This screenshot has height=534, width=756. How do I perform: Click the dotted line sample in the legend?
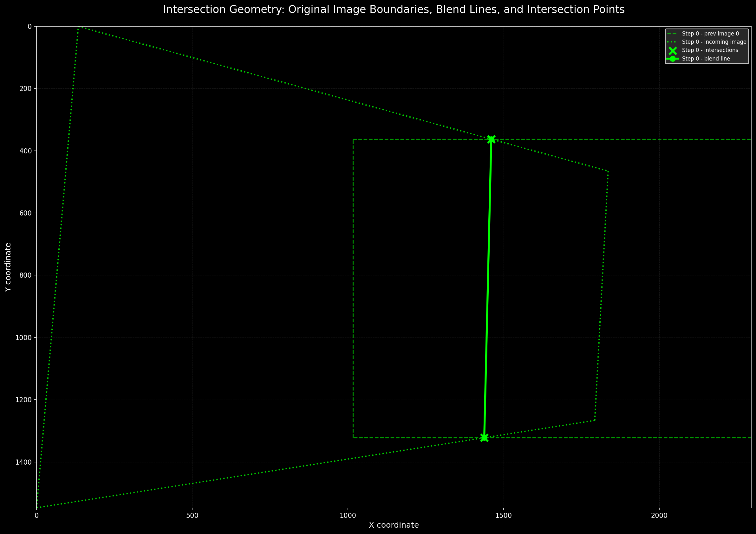tap(673, 42)
